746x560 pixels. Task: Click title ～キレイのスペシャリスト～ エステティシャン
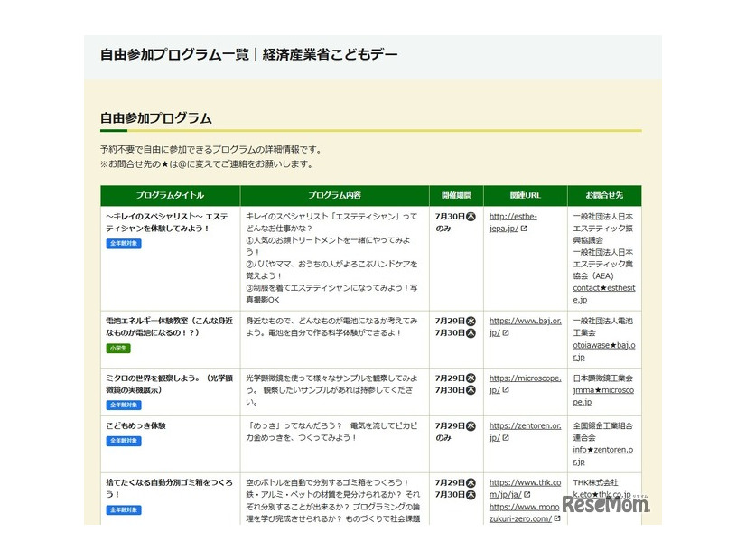coord(167,222)
